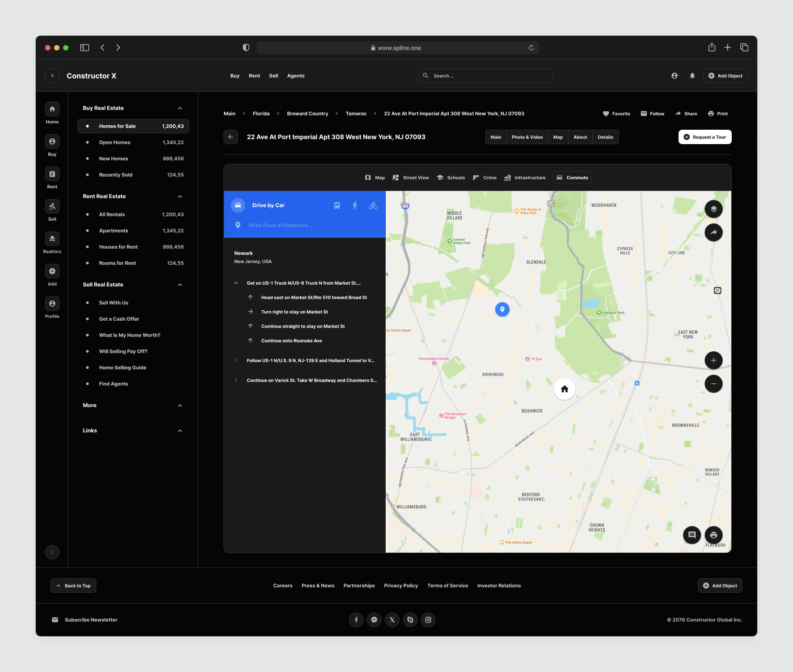Click Request a Tour button

point(705,137)
